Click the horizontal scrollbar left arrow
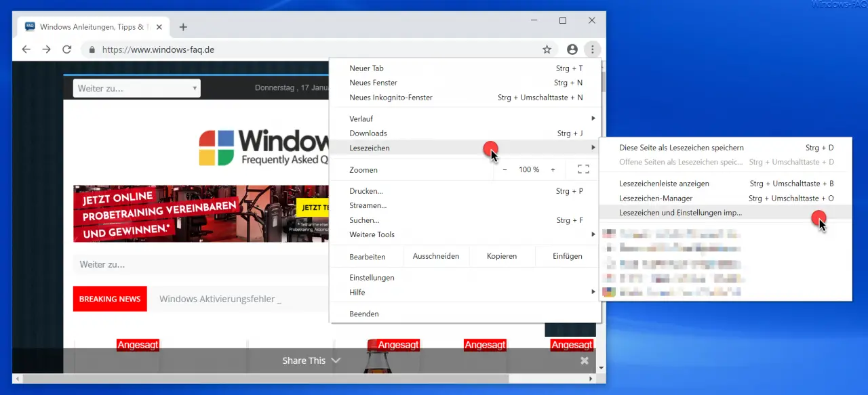 coord(16,378)
